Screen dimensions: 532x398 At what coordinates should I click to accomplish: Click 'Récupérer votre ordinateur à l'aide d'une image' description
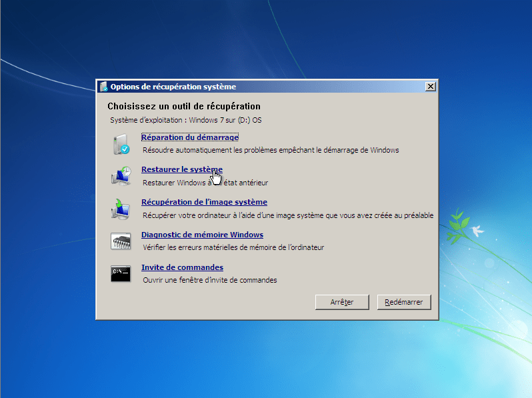coord(288,215)
